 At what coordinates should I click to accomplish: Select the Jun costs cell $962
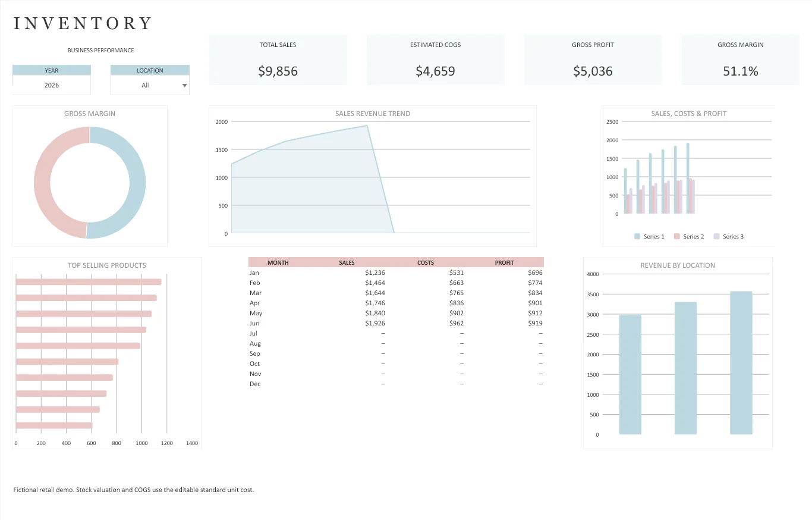point(457,323)
